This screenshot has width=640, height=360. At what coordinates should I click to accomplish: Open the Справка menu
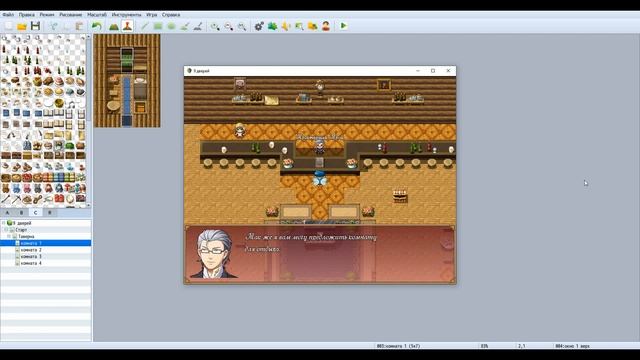[x=171, y=15]
